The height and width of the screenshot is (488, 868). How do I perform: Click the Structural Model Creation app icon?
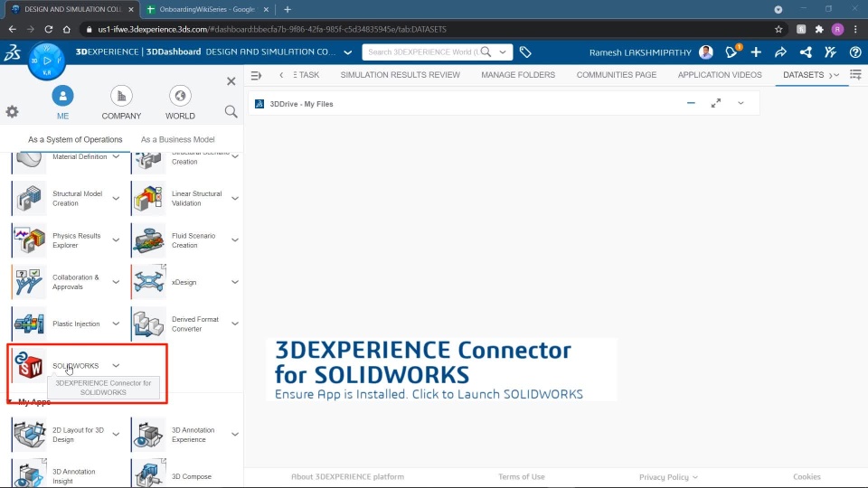[29, 199]
